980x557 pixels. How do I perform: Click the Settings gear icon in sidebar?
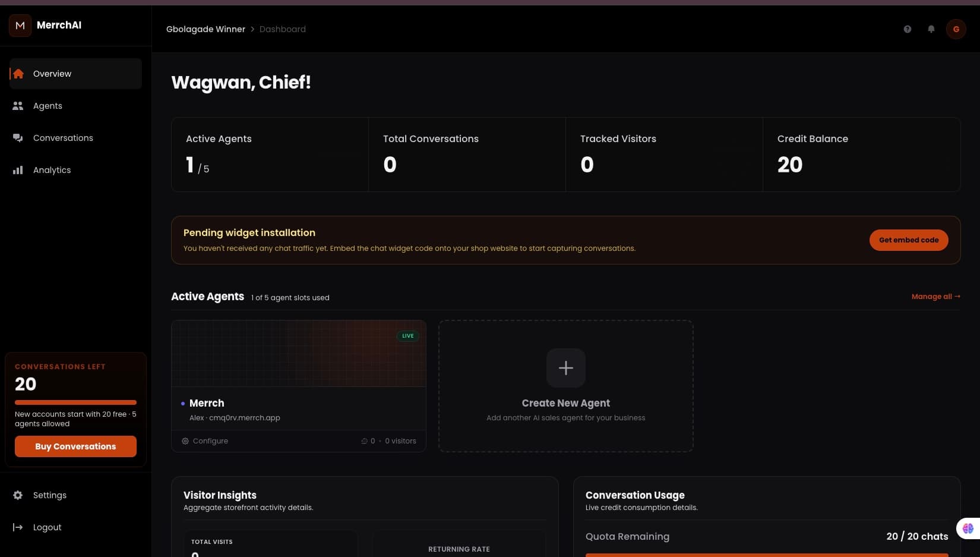point(18,495)
